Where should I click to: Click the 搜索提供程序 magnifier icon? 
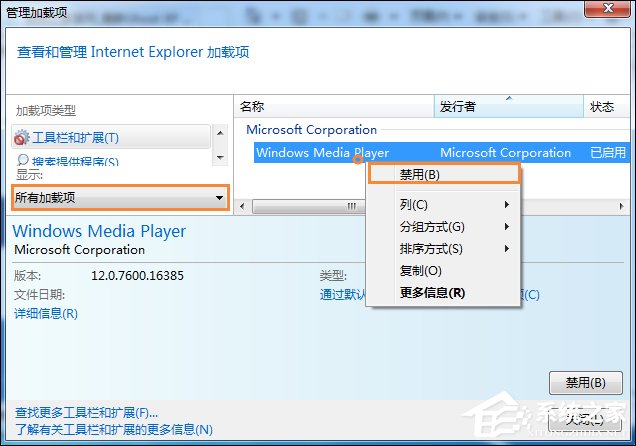(22, 160)
